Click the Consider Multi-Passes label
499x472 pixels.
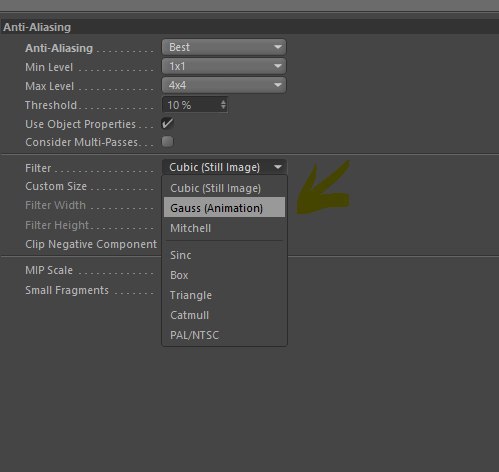(x=81, y=142)
